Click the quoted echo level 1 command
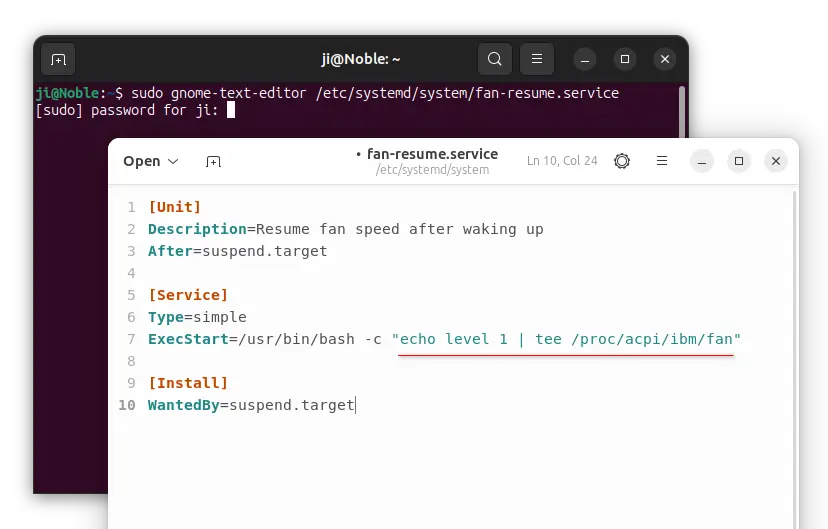Screen dimensions: 828x529 coord(566,339)
